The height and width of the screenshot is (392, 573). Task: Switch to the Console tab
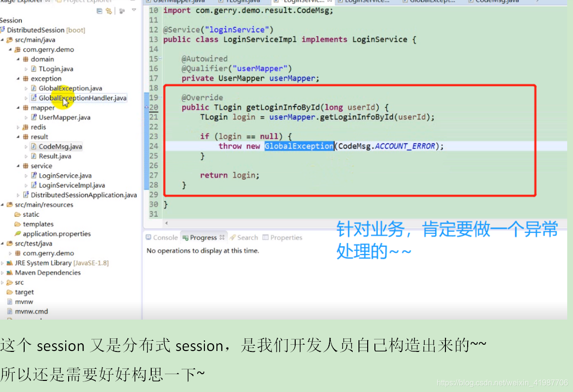coord(161,238)
